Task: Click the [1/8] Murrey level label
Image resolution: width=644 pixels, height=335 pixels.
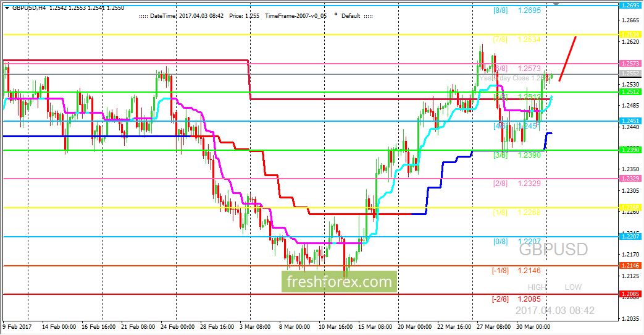Action: pyautogui.click(x=500, y=213)
